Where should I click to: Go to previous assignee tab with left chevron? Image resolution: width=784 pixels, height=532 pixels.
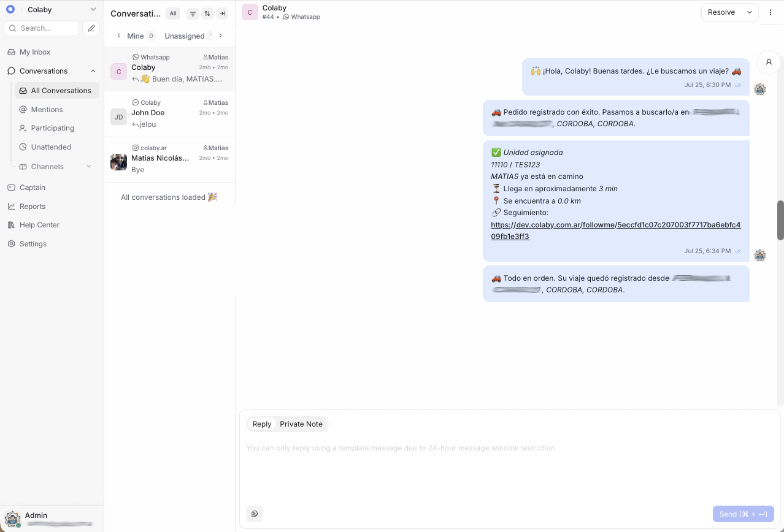[x=119, y=36]
